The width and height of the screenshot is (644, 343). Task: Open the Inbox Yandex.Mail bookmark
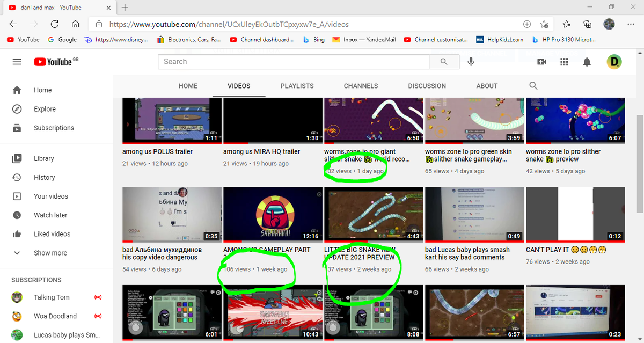coord(364,40)
